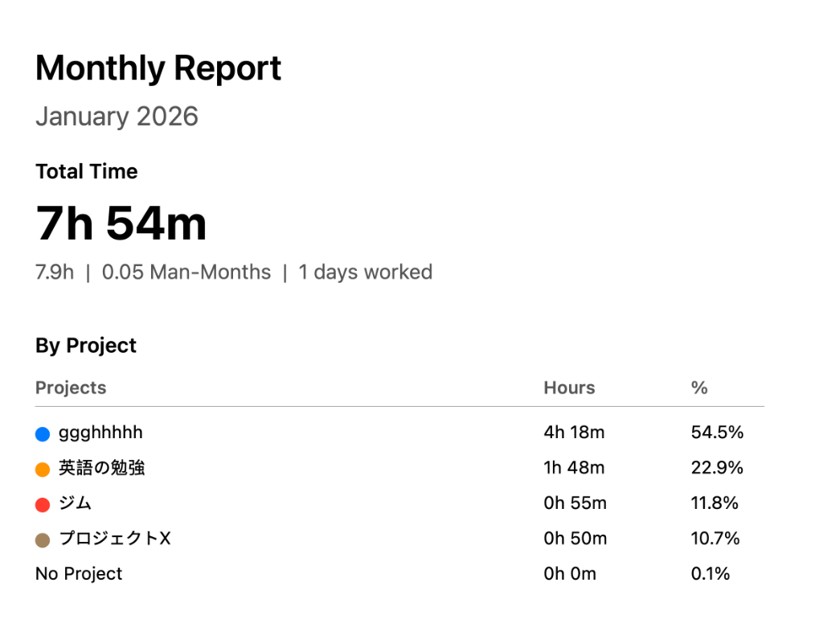Image resolution: width=823 pixels, height=644 pixels.
Task: Click the blue dot beside ggghhhhh
Action: [x=41, y=433]
